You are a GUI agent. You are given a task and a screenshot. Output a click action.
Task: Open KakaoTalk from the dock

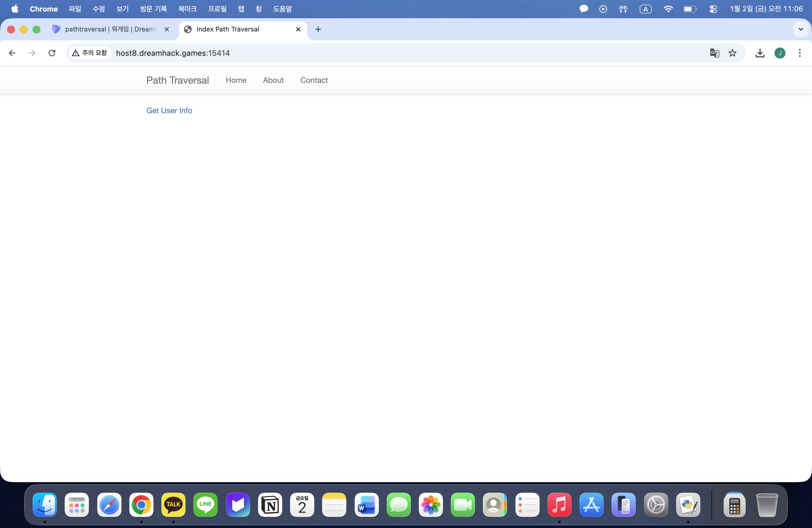[x=173, y=505]
